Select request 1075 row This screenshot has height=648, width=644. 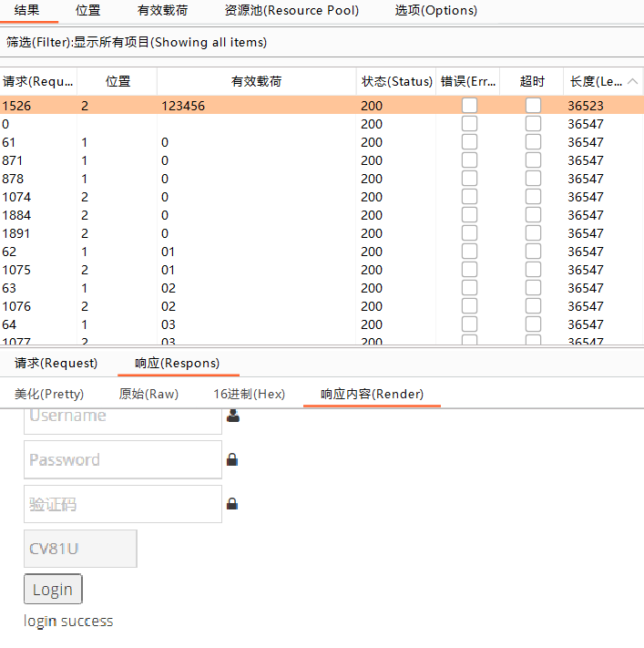click(x=322, y=270)
